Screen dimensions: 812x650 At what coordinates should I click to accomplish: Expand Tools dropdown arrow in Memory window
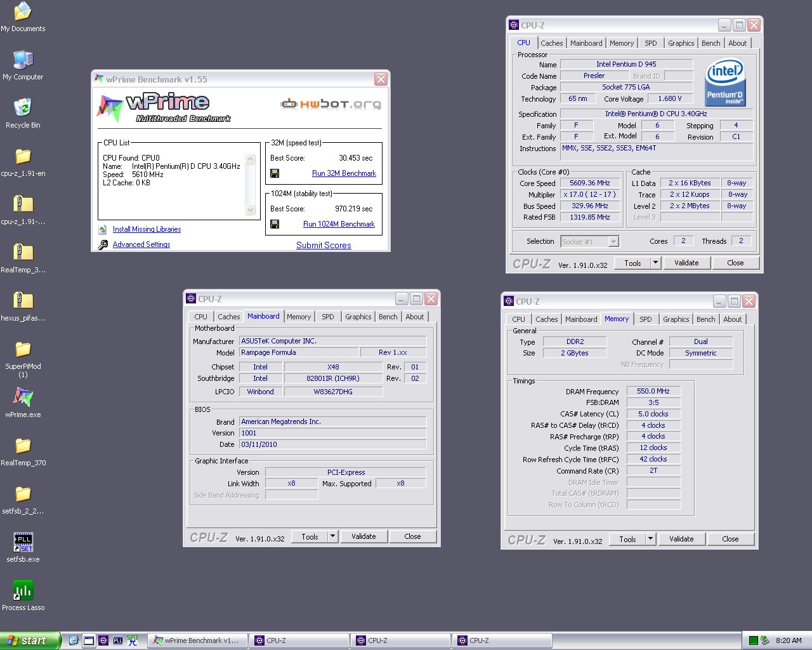[650, 539]
